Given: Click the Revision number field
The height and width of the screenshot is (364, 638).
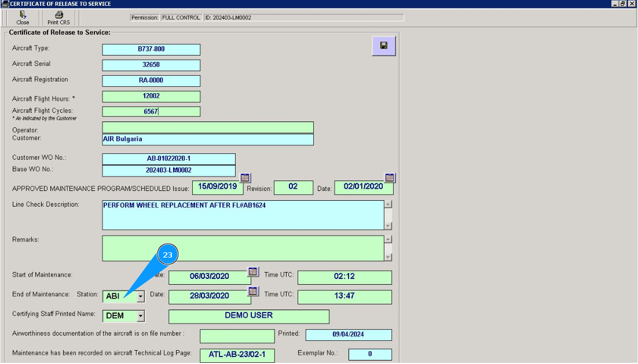Looking at the screenshot, I should [293, 187].
